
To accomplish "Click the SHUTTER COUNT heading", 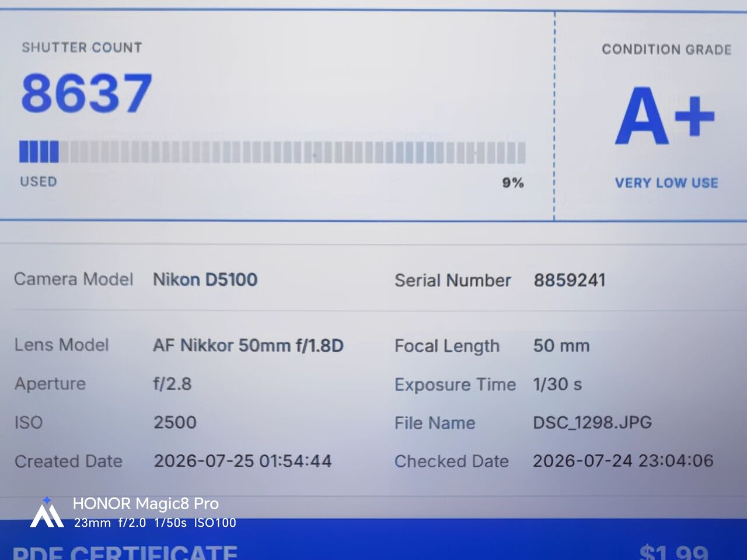I will pyautogui.click(x=82, y=48).
